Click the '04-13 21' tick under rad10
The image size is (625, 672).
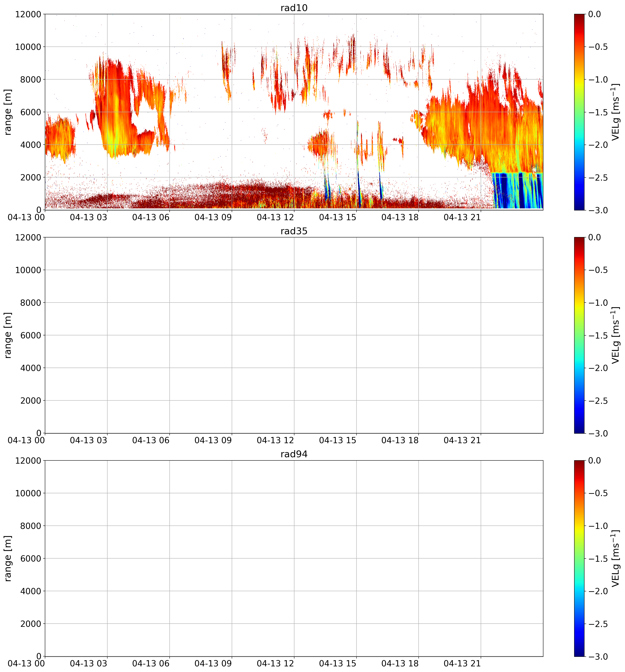coord(462,217)
